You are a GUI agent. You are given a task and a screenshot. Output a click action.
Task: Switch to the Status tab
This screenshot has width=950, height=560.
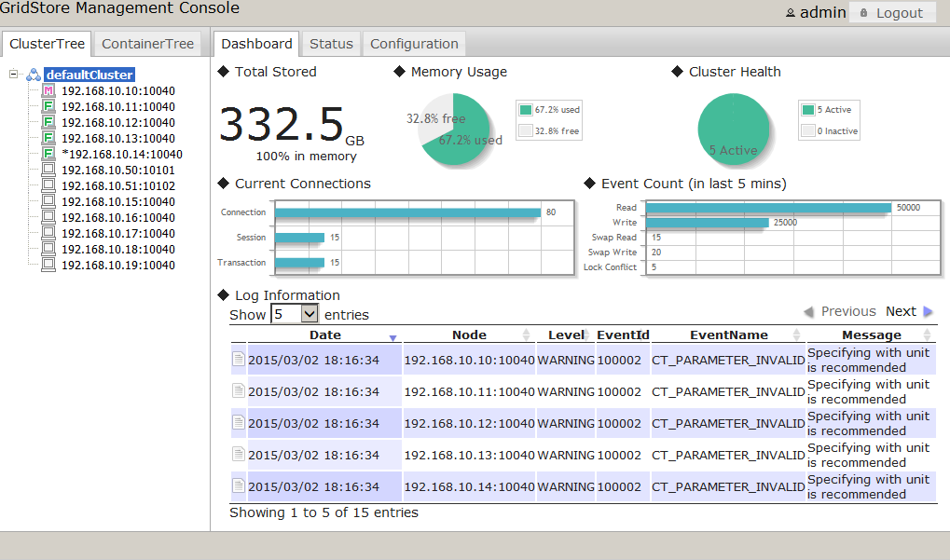pyautogui.click(x=331, y=44)
